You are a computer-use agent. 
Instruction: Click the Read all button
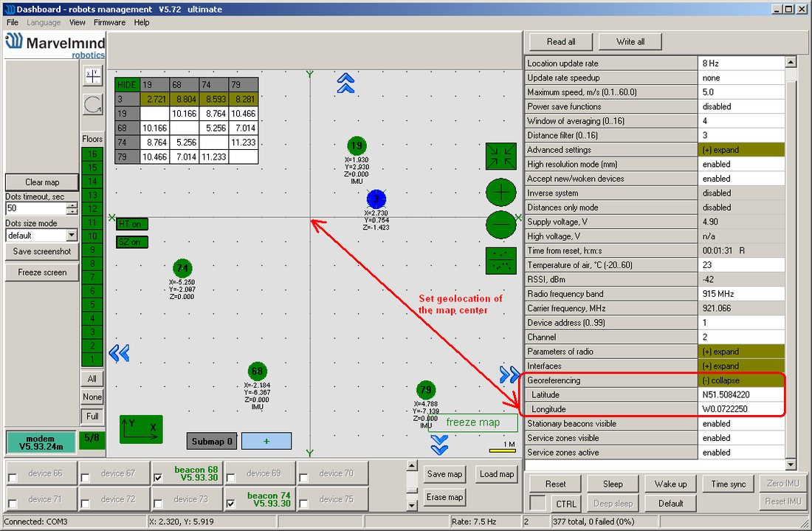tap(561, 42)
